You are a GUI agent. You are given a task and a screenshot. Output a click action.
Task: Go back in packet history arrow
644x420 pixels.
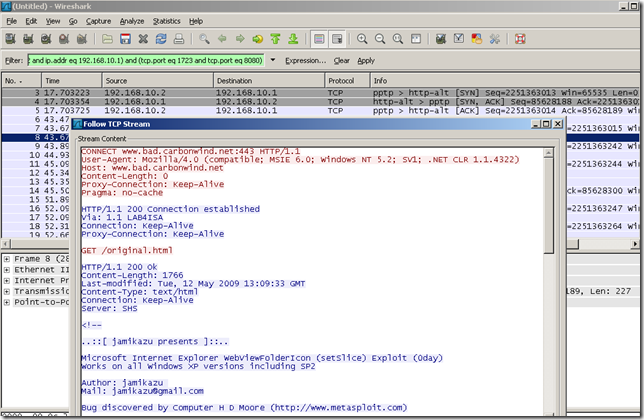click(x=222, y=39)
